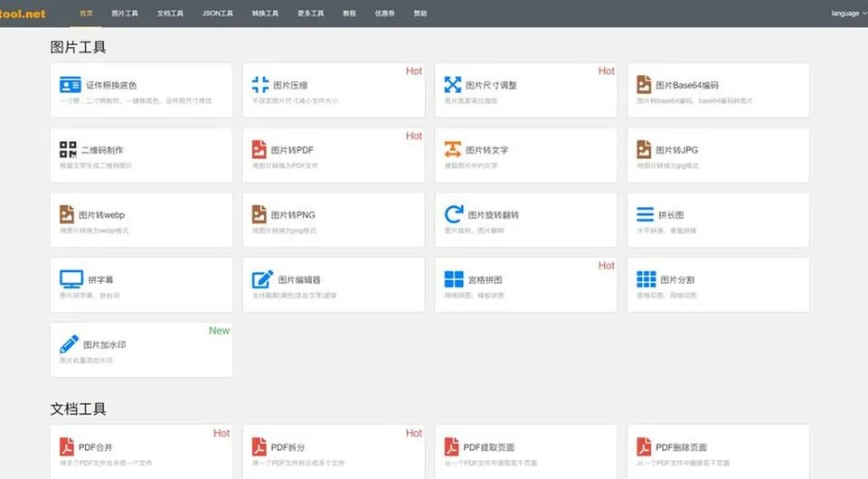This screenshot has width=868, height=479.
Task: Click the tool.net site logo
Action: point(23,14)
